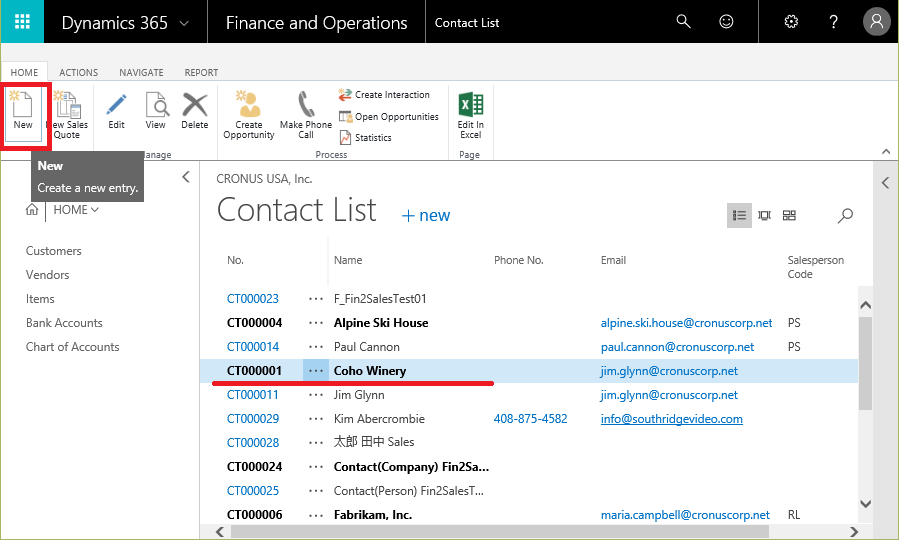Screen dimensions: 899x540
Task: Click phone number 408-875-4582
Action: 530,419
